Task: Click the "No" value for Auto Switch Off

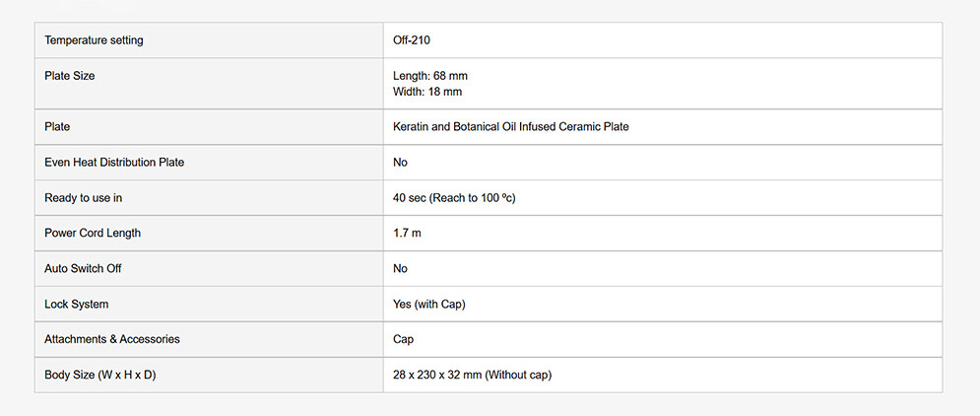Action: pyautogui.click(x=400, y=269)
